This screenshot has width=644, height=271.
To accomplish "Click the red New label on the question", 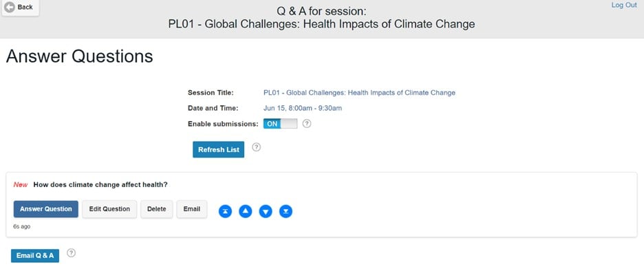I will 21,185.
